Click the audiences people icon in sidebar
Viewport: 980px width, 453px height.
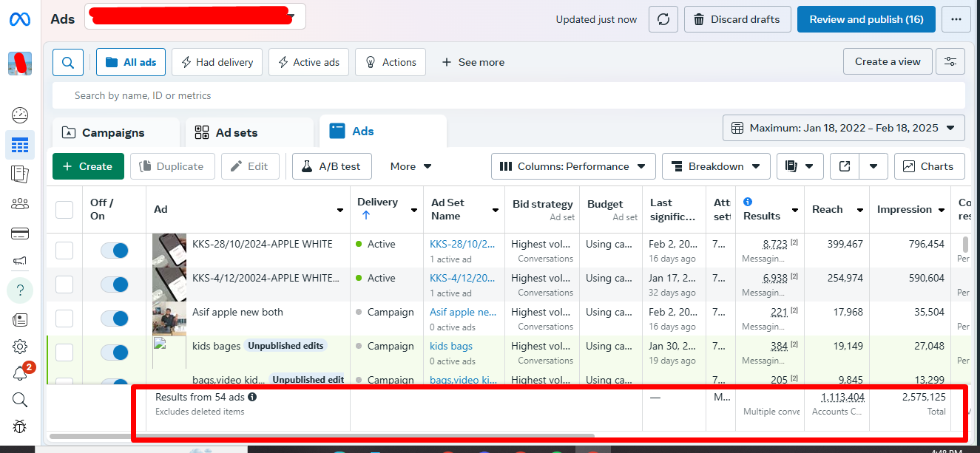click(20, 204)
